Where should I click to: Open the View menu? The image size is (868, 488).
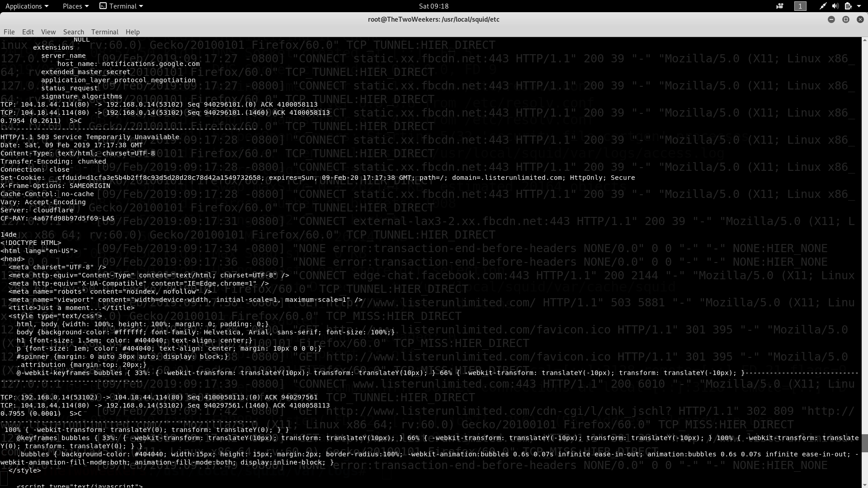[x=48, y=32]
